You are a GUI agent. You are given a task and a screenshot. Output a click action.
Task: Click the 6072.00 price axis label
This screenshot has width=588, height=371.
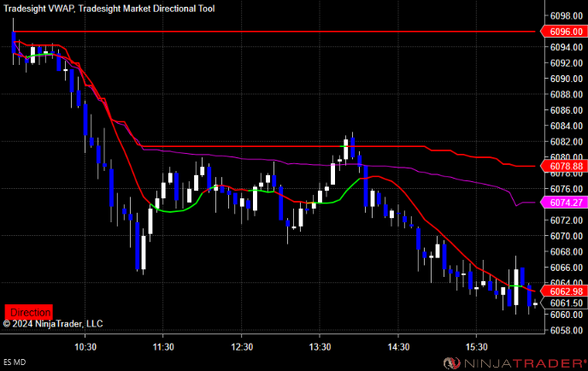click(567, 221)
